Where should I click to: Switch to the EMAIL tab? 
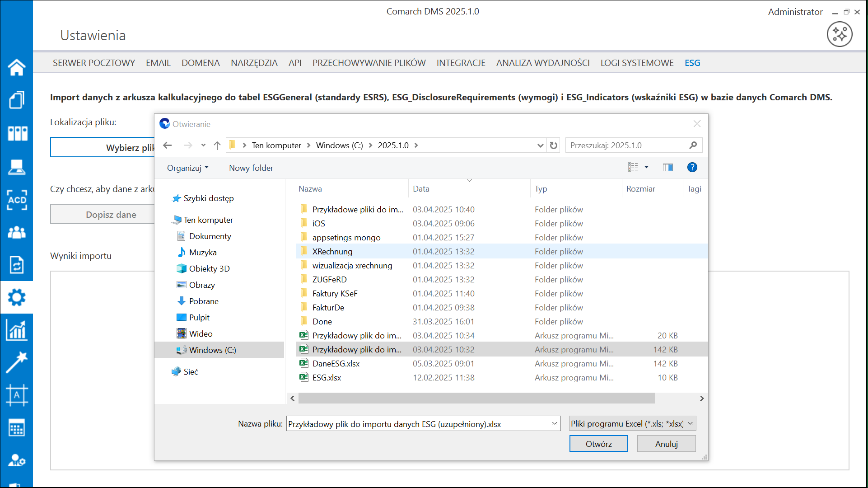click(158, 63)
